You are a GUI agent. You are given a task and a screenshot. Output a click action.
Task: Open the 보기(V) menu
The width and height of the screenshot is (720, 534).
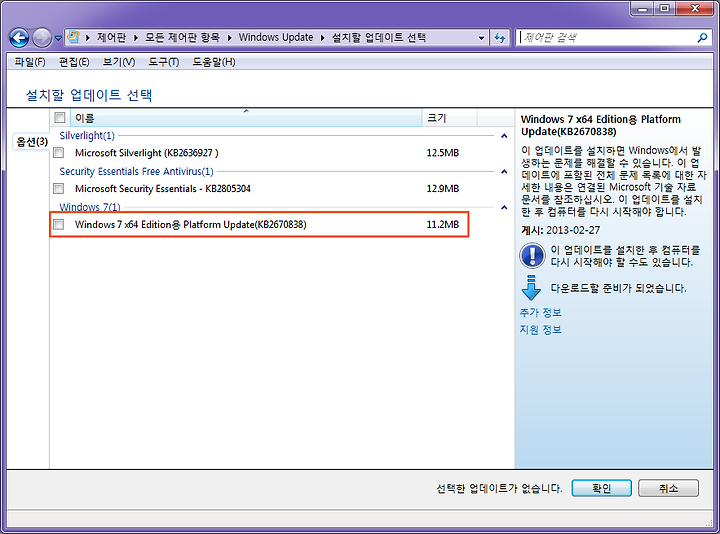pyautogui.click(x=119, y=62)
